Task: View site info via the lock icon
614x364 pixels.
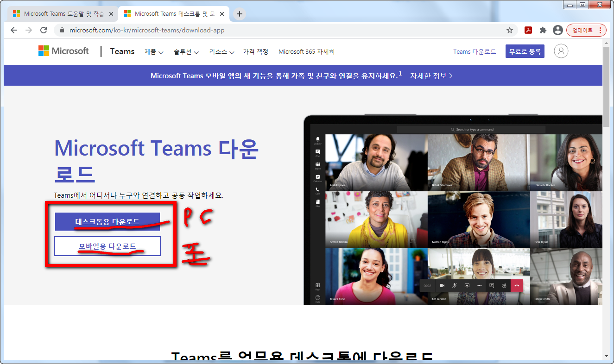Action: click(x=62, y=30)
